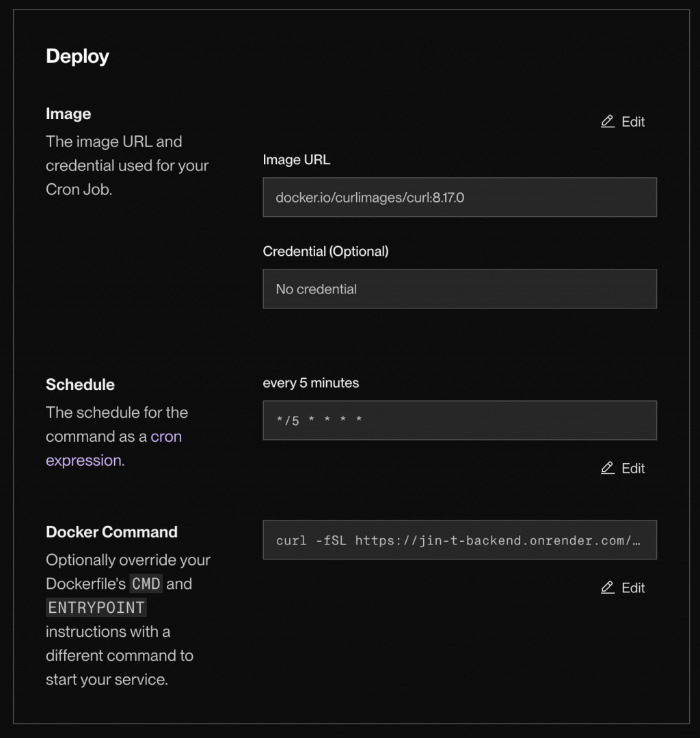Select the Image URL field showing curl:8.17.0
Screen dimensions: 700x738
[x=459, y=197]
